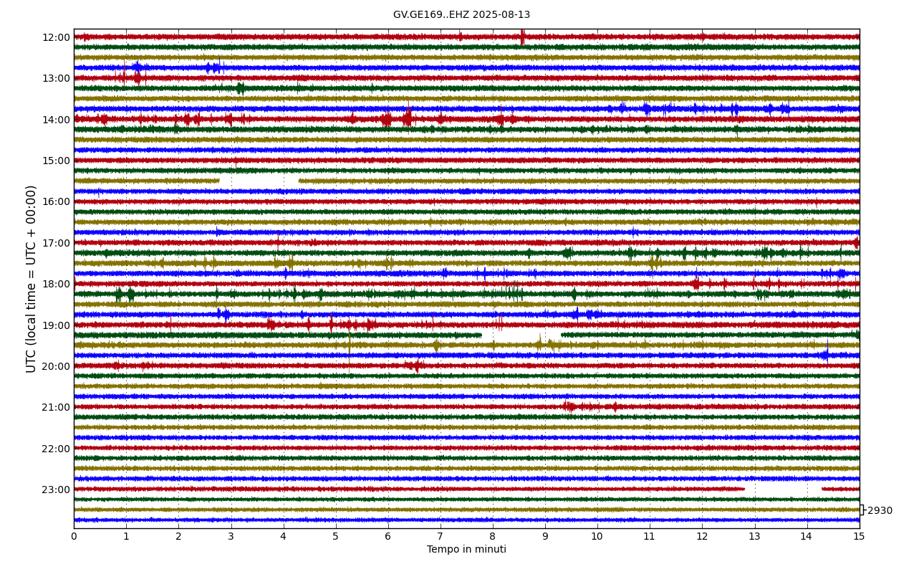Select the 14:00 label on the time axis

[56, 120]
